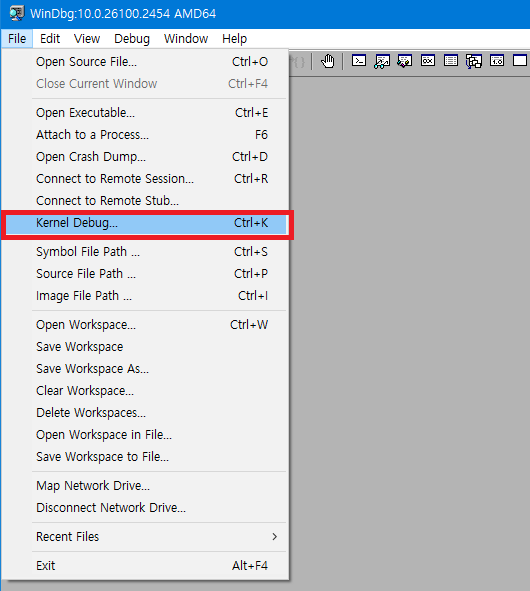The image size is (530, 591).
Task: Choose Save Workspace to File
Action: coord(145,457)
